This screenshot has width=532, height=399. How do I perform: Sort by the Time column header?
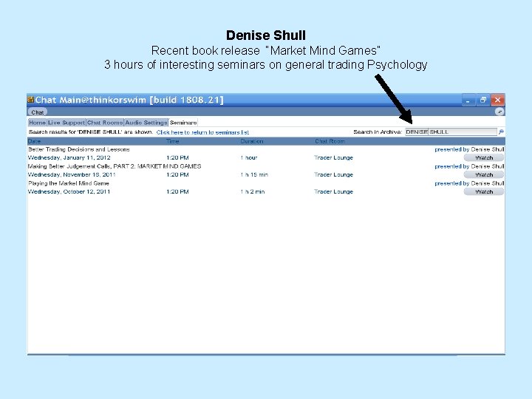(x=172, y=141)
